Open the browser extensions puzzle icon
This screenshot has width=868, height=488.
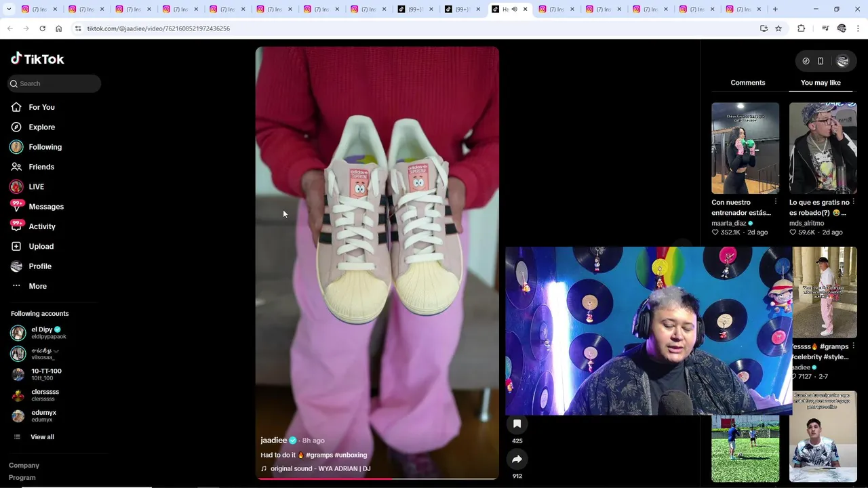[x=802, y=28]
